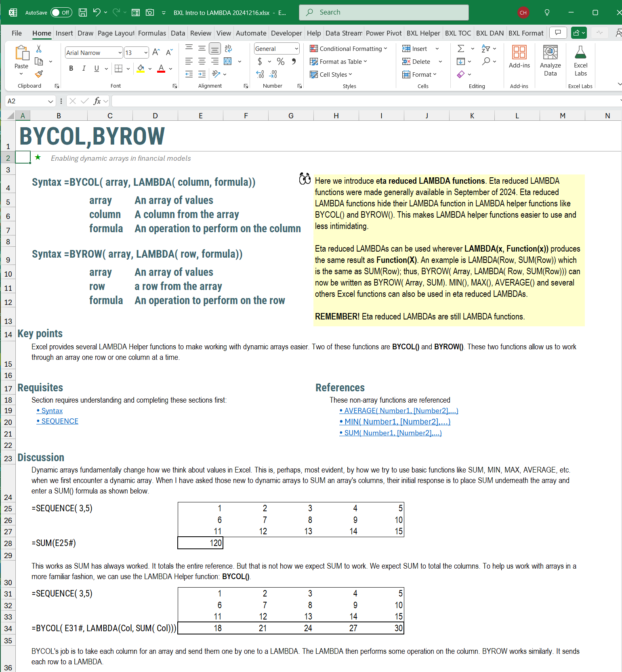Open the font size dropdown showing 13

pyautogui.click(x=145, y=52)
